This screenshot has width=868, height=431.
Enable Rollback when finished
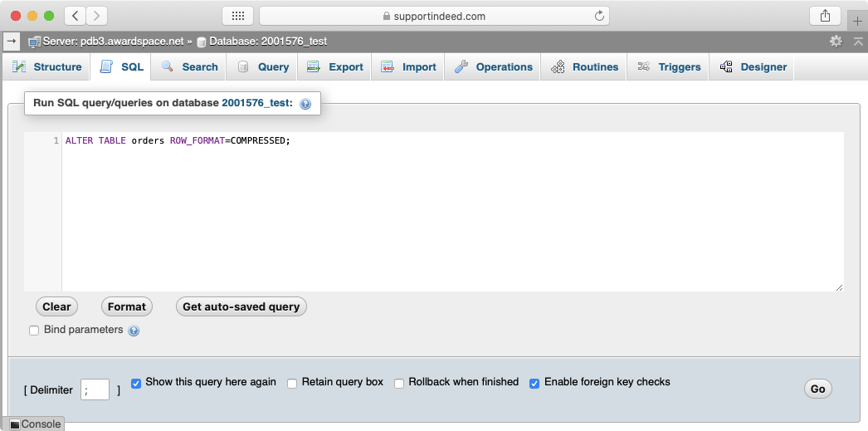click(399, 383)
